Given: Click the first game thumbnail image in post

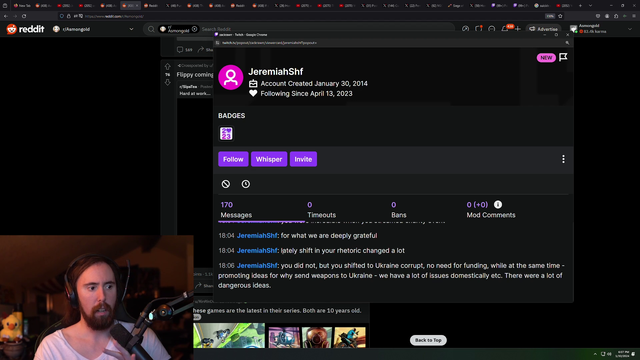Looking at the screenshot, I should [229, 336].
